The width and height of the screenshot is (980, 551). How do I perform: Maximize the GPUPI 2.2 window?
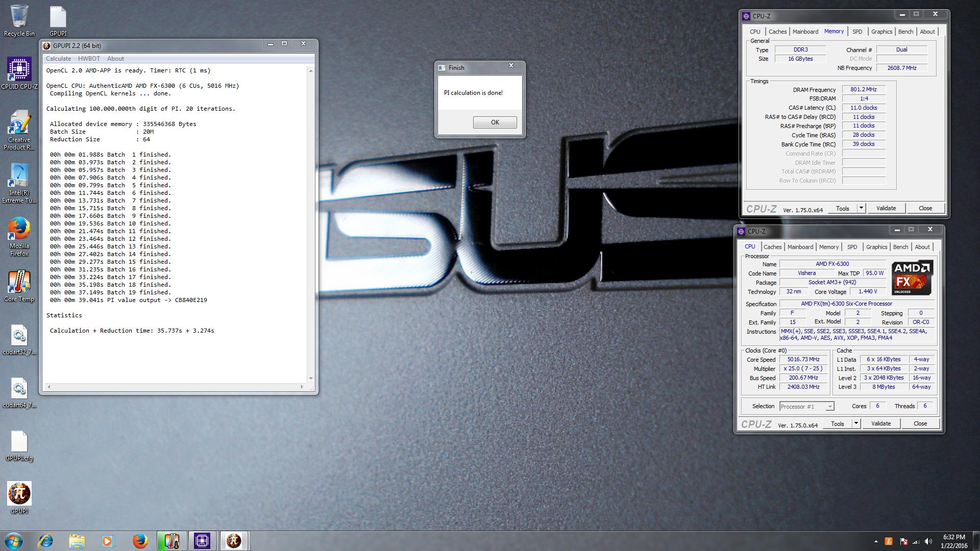[x=284, y=44]
